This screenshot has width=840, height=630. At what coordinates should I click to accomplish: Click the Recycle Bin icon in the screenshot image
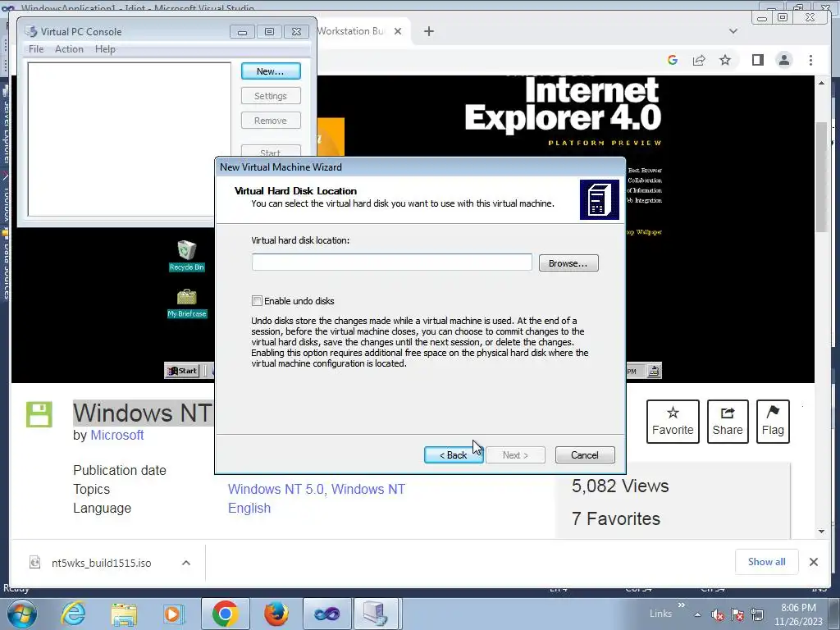pyautogui.click(x=186, y=256)
